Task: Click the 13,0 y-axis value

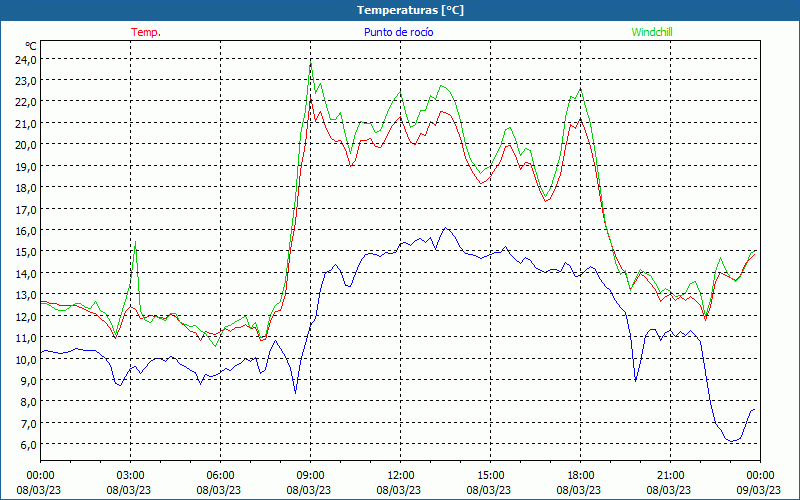Action: click(x=27, y=294)
